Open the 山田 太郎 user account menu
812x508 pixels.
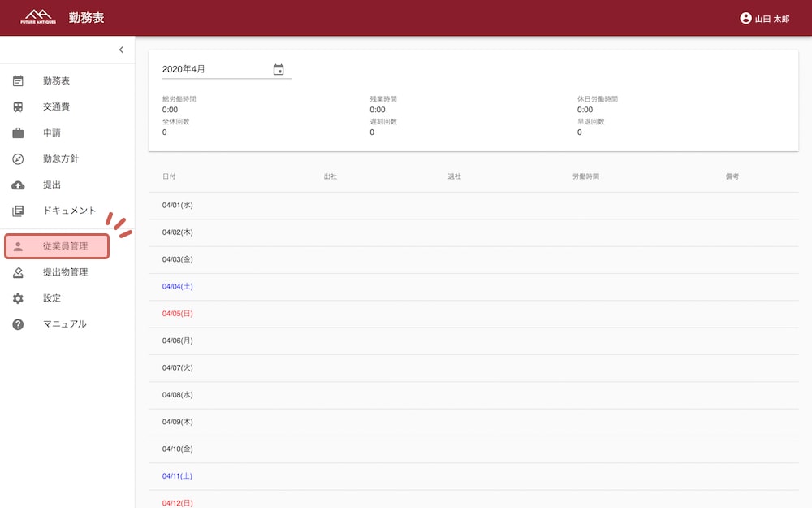coord(764,18)
